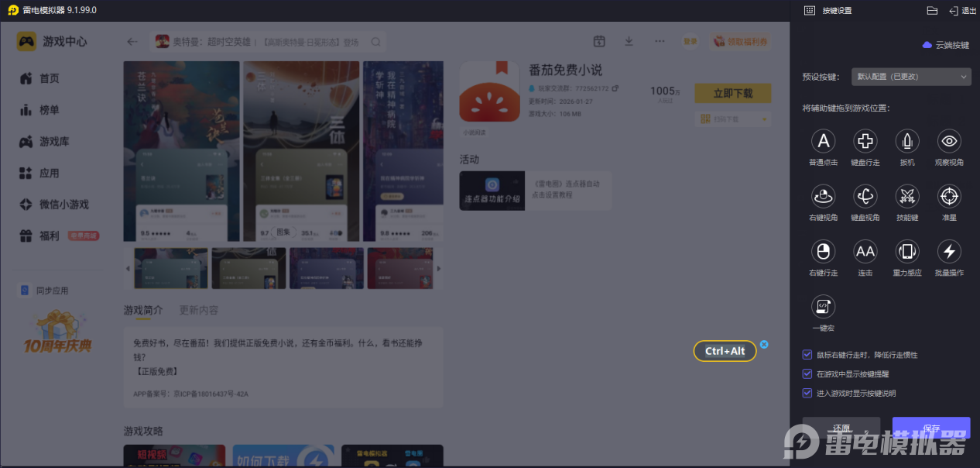Click the 还原 restore button
The width and height of the screenshot is (980, 468).
tap(841, 428)
